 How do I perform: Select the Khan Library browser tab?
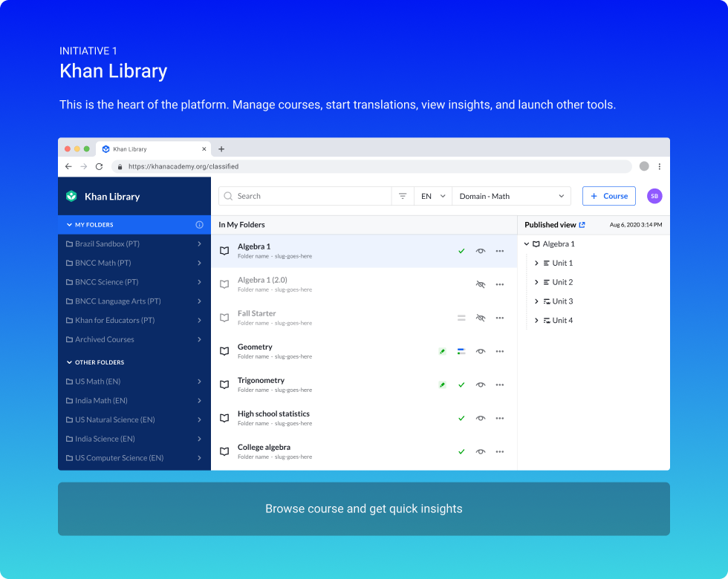tap(153, 149)
